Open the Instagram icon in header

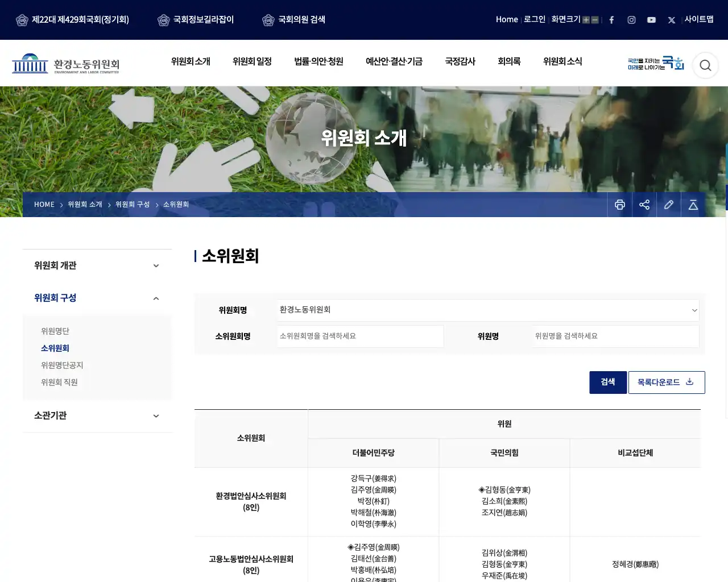(631, 20)
